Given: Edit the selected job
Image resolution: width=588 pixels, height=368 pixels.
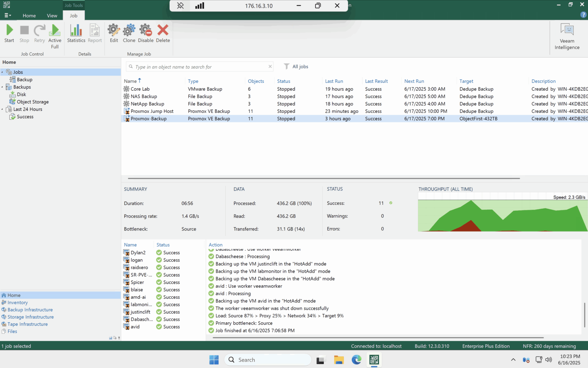Looking at the screenshot, I should tap(114, 33).
